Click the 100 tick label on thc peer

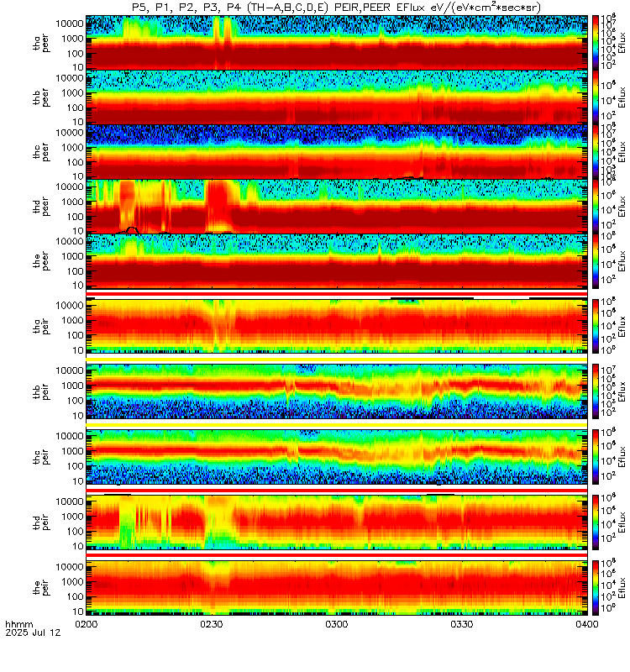coord(75,162)
